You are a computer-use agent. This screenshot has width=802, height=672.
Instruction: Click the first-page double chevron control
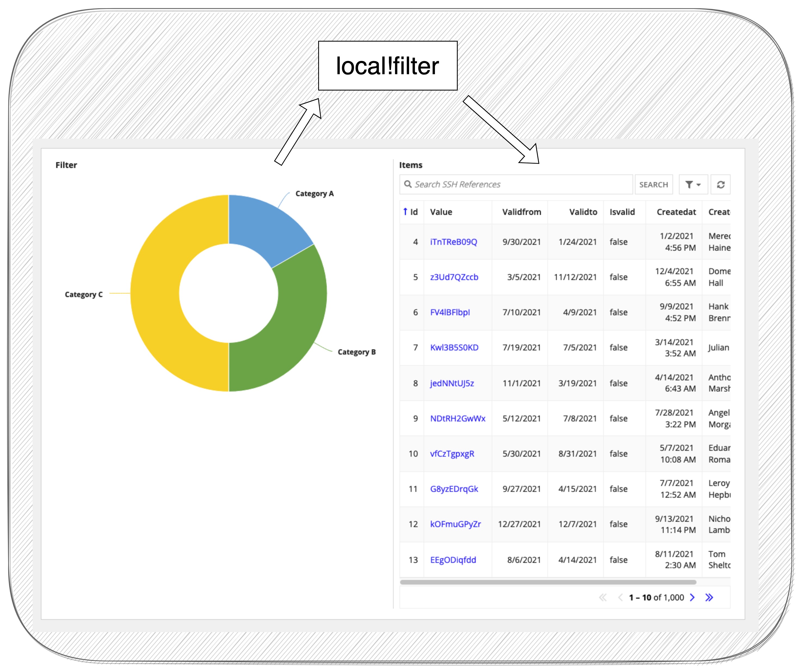pyautogui.click(x=603, y=598)
